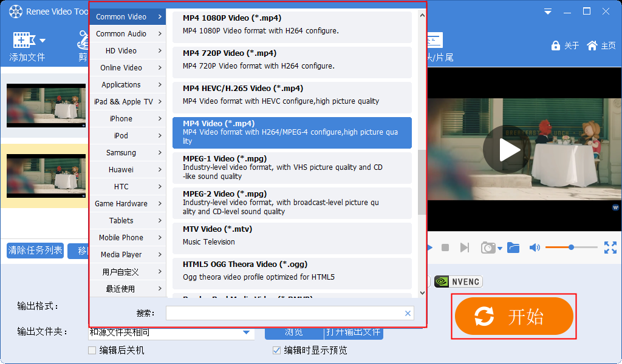Stop preview playback
Image resolution: width=622 pixels, height=364 pixels.
click(x=445, y=248)
